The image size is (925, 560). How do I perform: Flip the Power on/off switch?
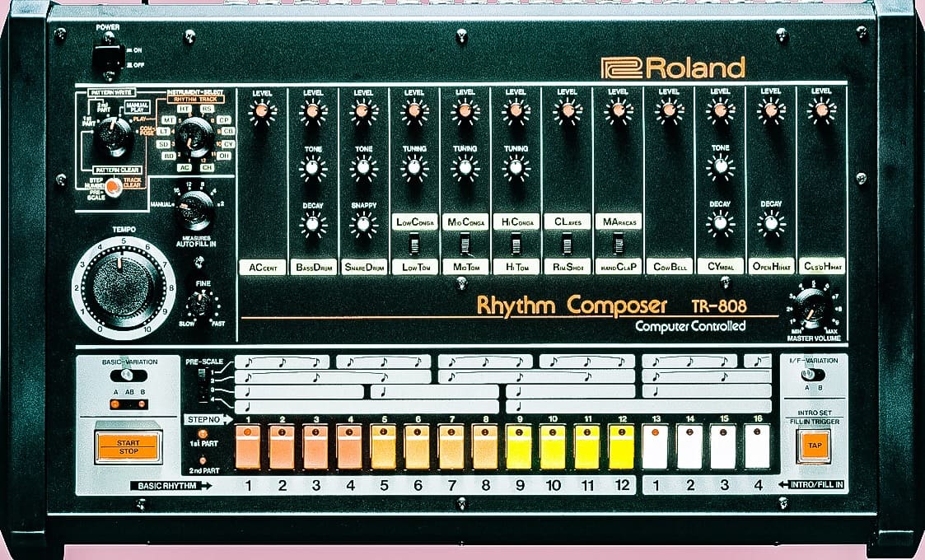click(x=109, y=58)
